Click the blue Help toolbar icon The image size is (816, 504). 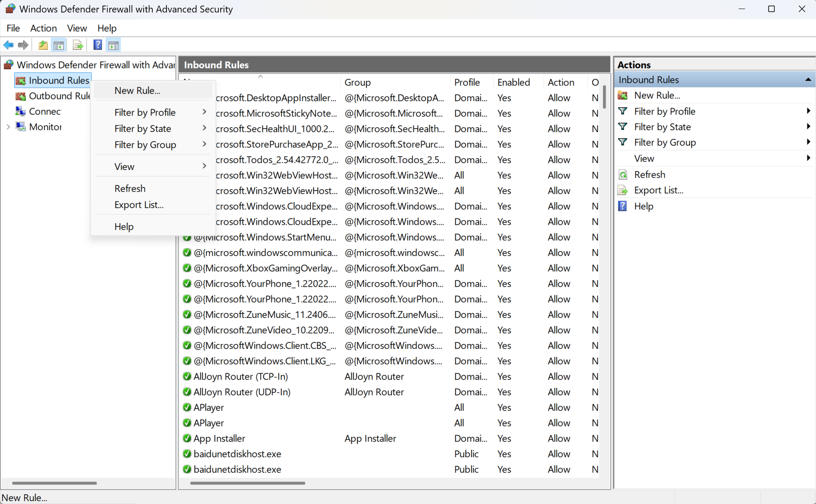pyautogui.click(x=98, y=45)
